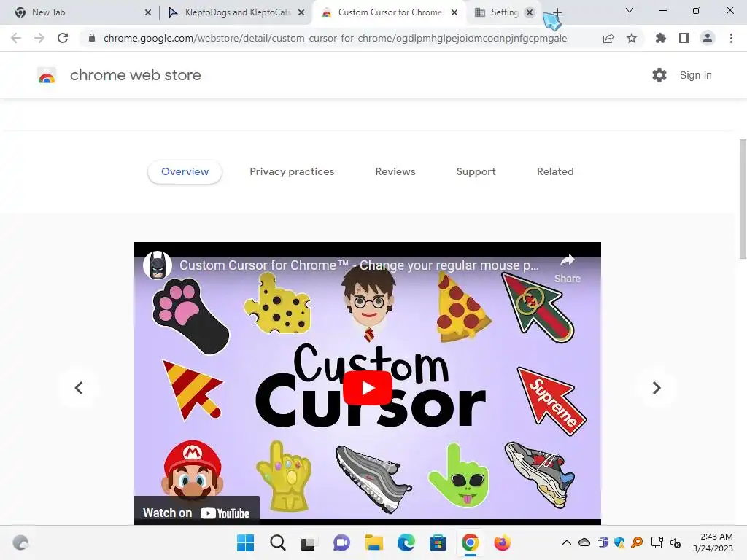Launch Firefox from the taskbar

coord(502,542)
